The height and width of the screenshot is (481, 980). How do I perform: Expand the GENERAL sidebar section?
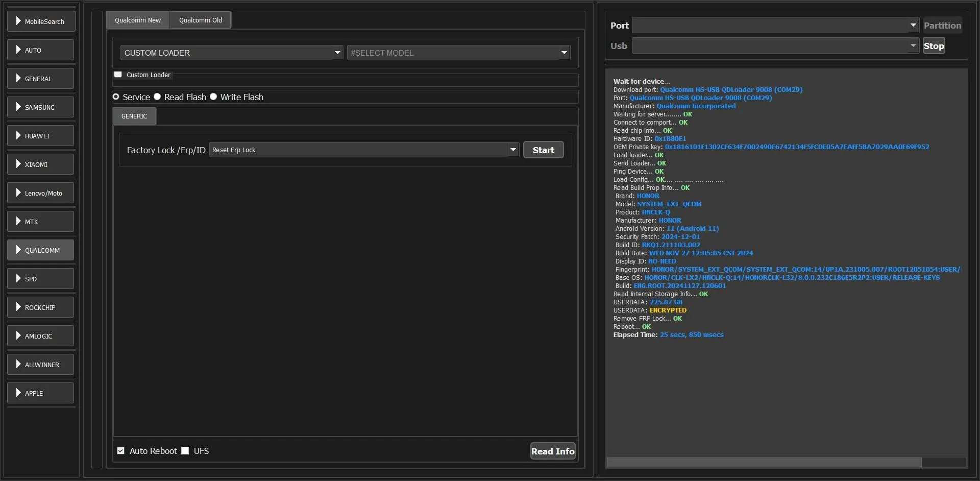pos(41,79)
